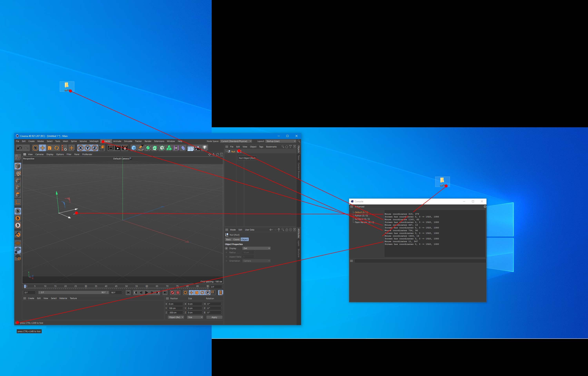The width and height of the screenshot is (588, 376).
Task: Open Edit Render Settings clapperboard gear icon
Action: click(x=125, y=148)
